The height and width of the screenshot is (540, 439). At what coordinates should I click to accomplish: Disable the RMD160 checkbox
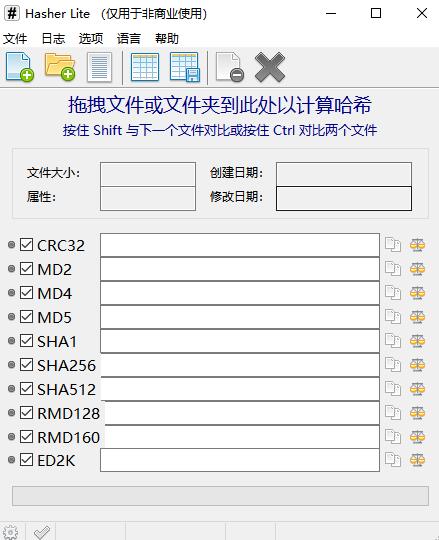pyautogui.click(x=27, y=436)
